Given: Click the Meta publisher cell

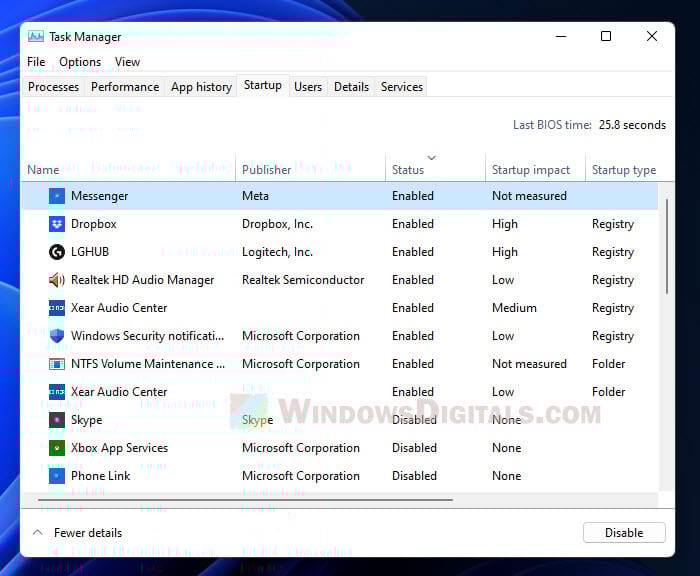Looking at the screenshot, I should coord(255,196).
